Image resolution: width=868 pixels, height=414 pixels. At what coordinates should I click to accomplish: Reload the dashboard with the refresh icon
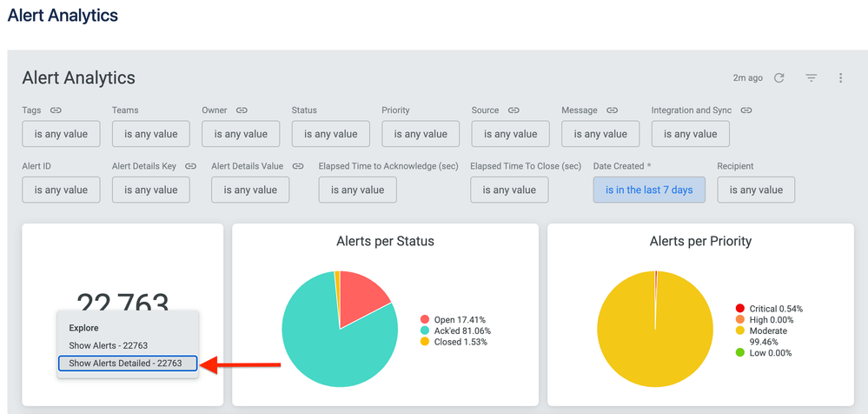click(x=779, y=78)
